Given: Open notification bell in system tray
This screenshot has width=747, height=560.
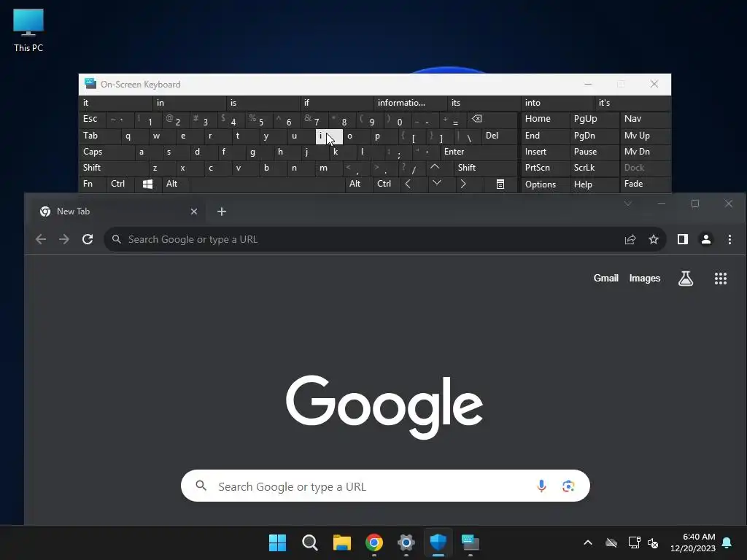Looking at the screenshot, I should (x=727, y=542).
